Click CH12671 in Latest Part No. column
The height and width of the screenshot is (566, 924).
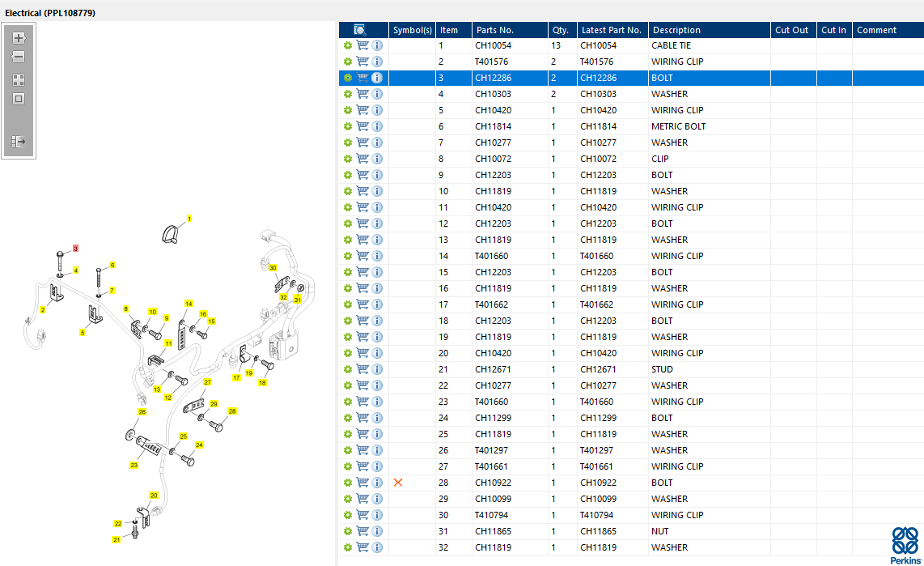(598, 369)
